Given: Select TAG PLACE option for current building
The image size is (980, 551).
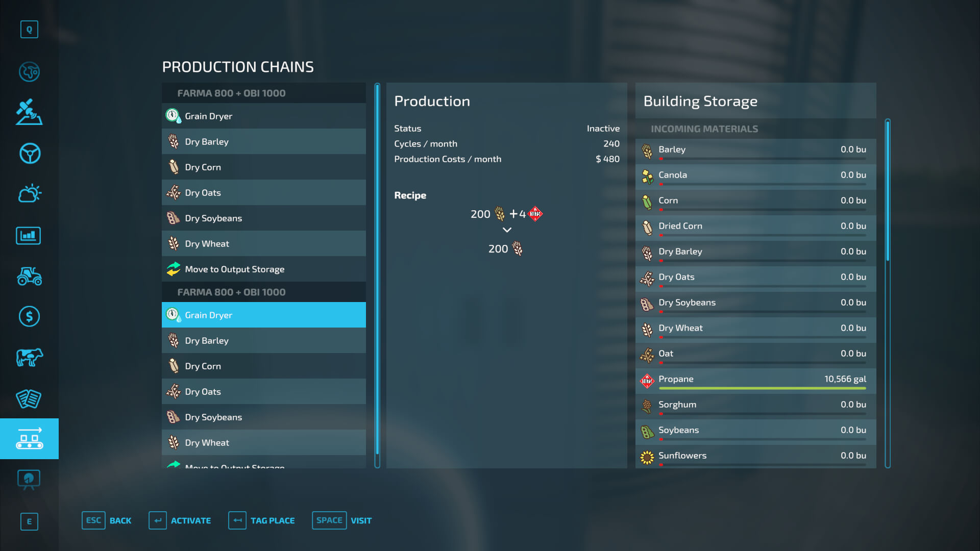Looking at the screenshot, I should 273,519.
